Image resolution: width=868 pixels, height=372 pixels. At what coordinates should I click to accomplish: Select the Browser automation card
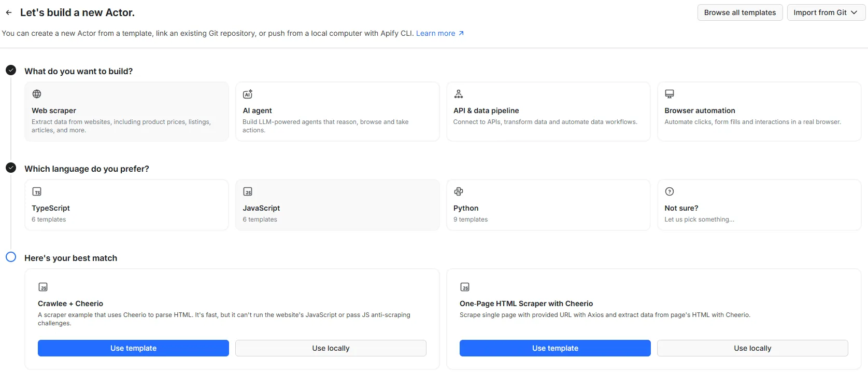(759, 112)
